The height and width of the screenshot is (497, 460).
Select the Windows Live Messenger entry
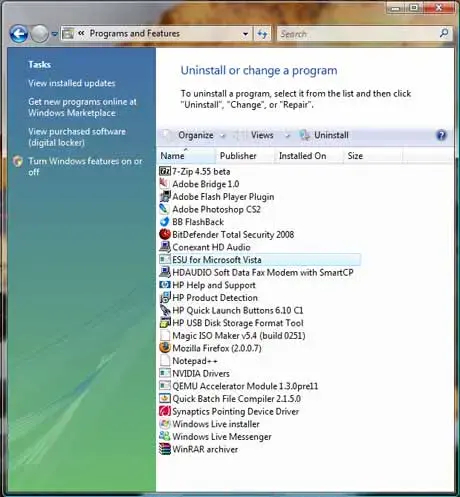click(x=222, y=437)
